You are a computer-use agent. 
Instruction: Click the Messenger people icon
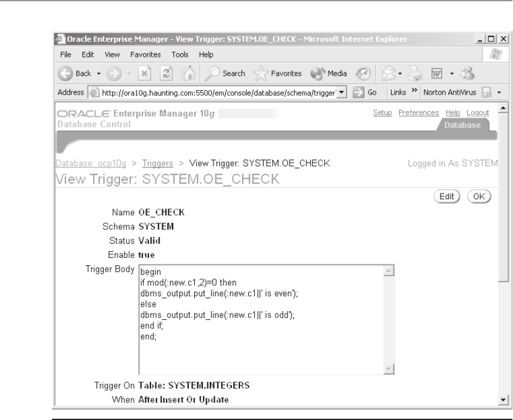click(468, 73)
